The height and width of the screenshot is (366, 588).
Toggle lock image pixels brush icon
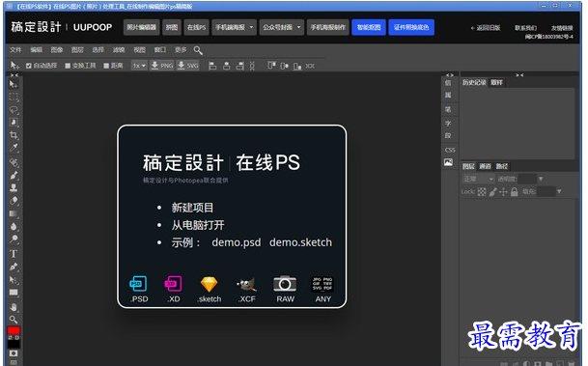(492, 191)
